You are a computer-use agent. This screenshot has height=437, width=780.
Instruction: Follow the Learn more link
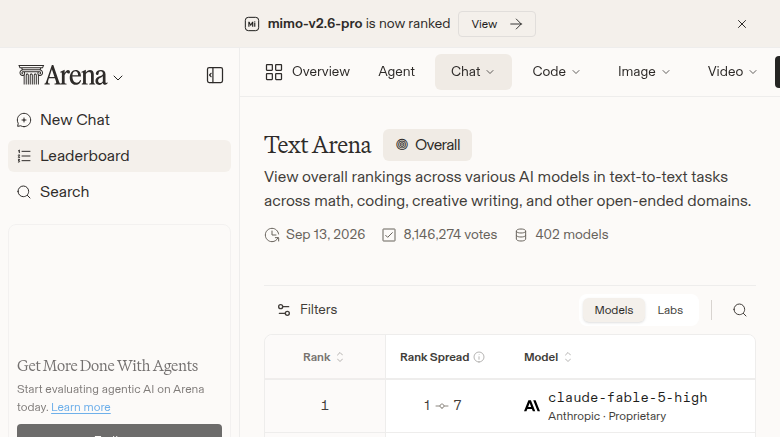[x=81, y=407]
